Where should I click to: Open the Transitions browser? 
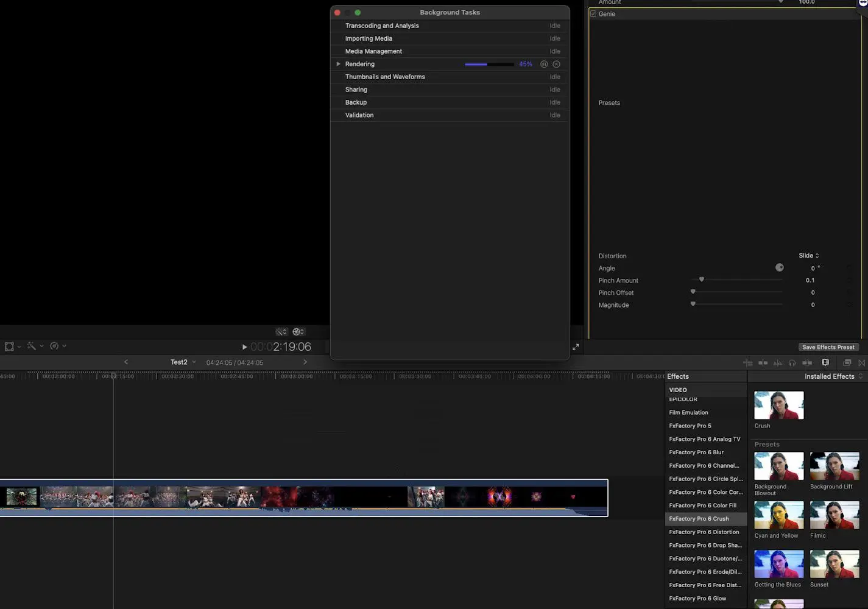(861, 362)
